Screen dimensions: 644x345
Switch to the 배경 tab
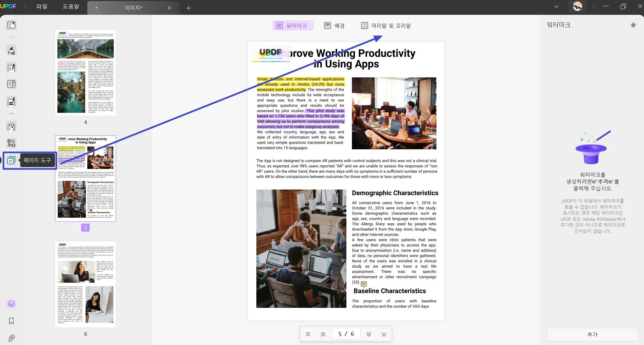pyautogui.click(x=334, y=25)
